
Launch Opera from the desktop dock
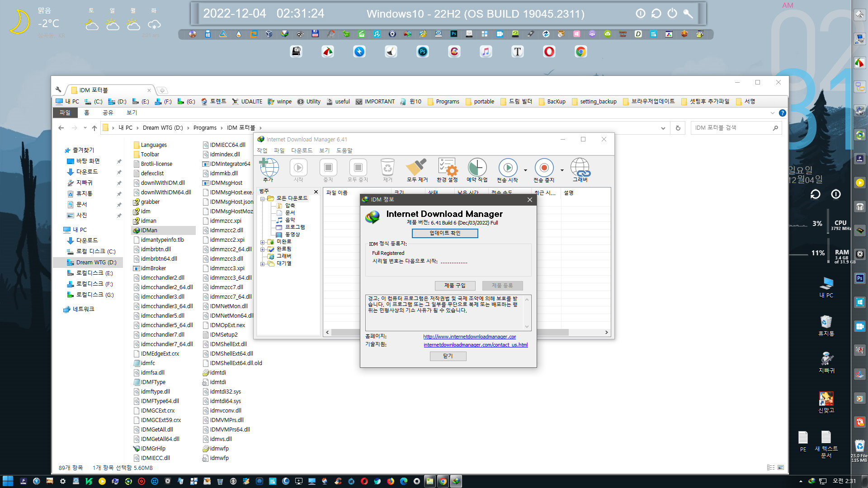pyautogui.click(x=549, y=52)
